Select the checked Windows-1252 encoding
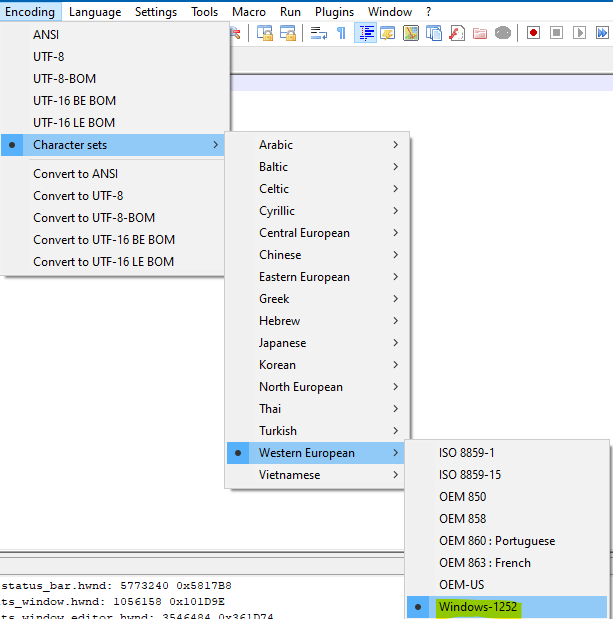 pos(507,607)
